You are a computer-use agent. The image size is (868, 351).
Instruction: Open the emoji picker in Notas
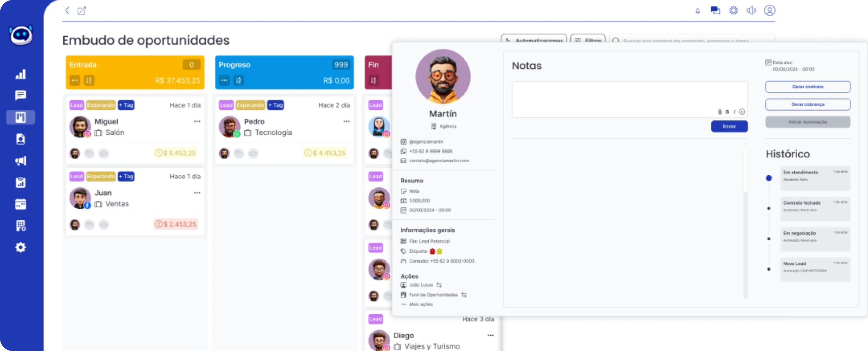point(742,112)
